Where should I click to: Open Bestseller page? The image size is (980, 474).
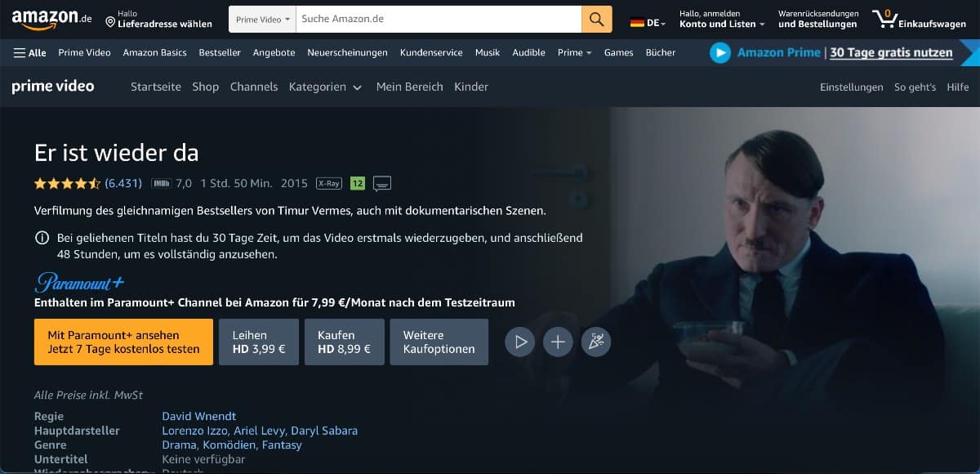(220, 52)
